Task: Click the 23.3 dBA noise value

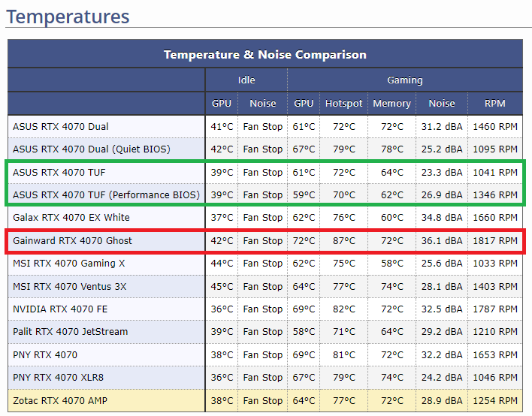Action: 442,172
